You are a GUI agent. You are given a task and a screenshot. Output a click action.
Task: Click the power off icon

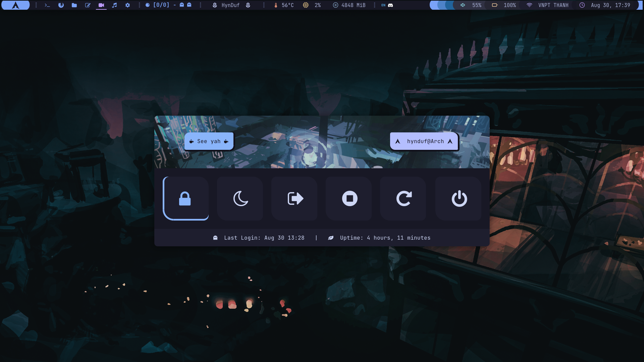tap(459, 198)
